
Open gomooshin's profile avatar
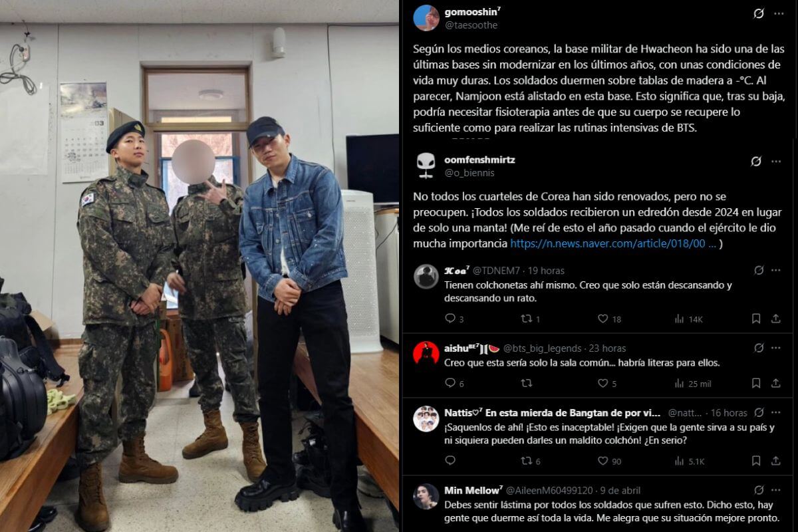pyautogui.click(x=426, y=18)
